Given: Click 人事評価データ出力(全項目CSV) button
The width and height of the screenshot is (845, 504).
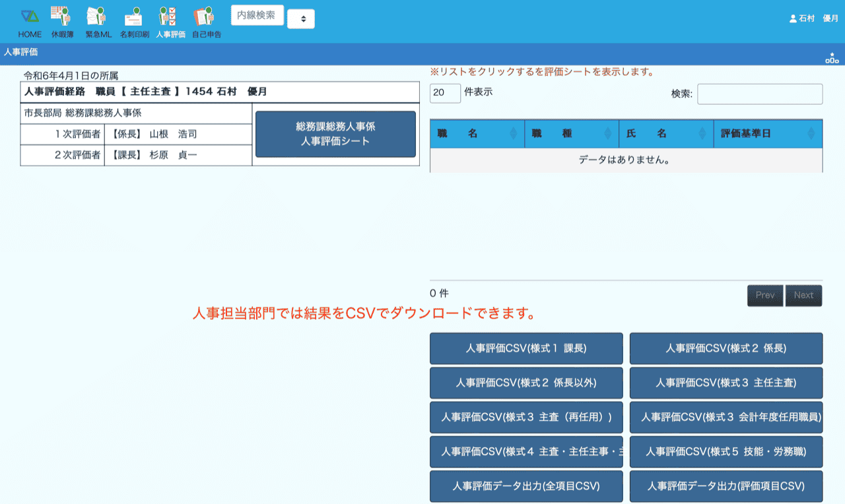Looking at the screenshot, I should point(526,486).
